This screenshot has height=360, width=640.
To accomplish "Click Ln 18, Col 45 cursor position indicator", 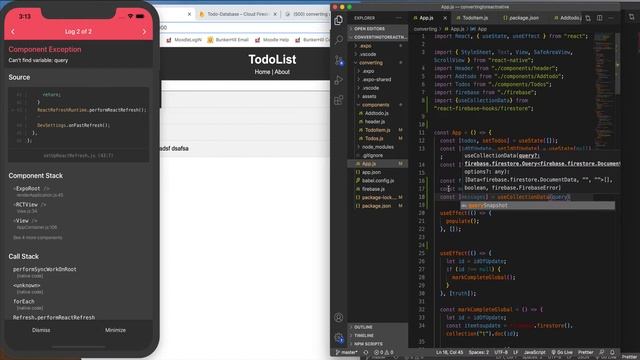I will click(x=449, y=352).
